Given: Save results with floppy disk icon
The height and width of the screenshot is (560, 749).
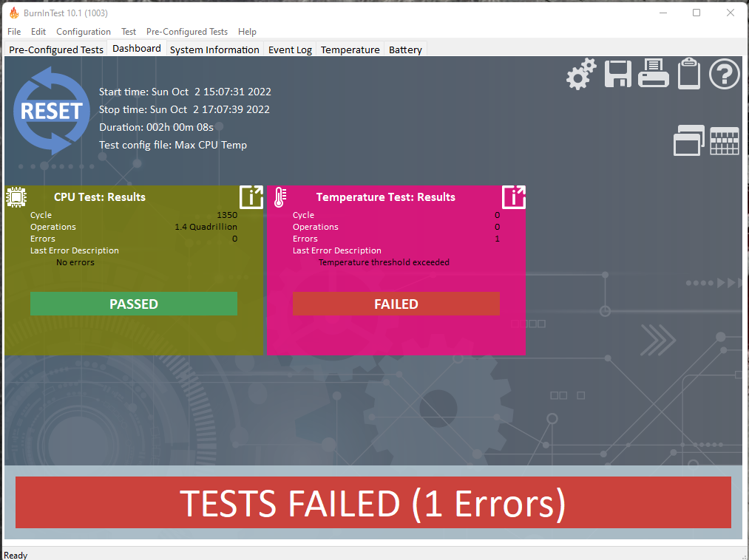Looking at the screenshot, I should pos(617,74).
